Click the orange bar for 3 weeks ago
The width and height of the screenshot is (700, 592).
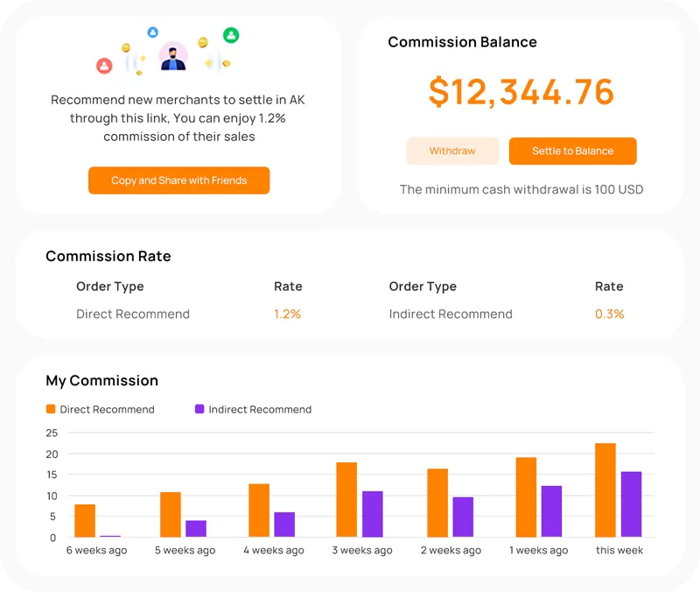coord(346,500)
